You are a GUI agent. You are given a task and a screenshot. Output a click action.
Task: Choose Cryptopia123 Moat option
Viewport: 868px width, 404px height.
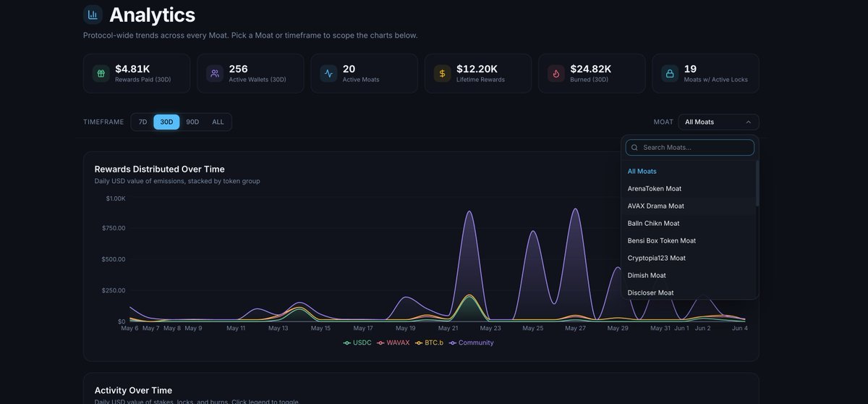tap(688, 258)
